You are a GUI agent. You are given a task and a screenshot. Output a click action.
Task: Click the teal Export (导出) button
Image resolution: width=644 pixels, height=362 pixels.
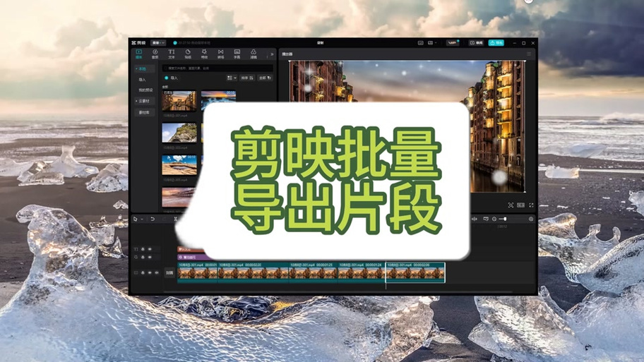[x=496, y=42]
